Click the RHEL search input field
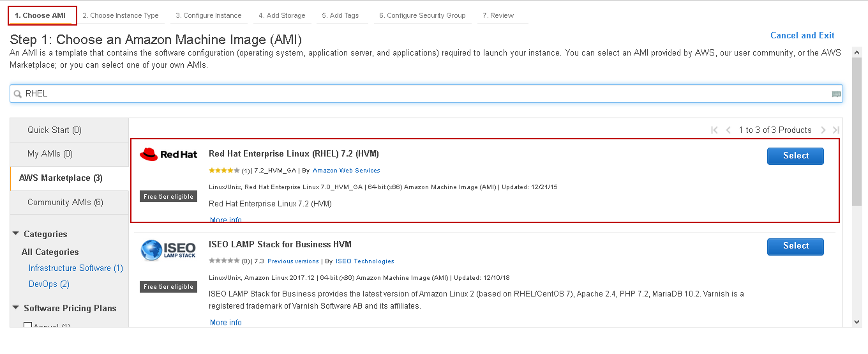Viewport: 868px width, 354px height. coord(421,94)
